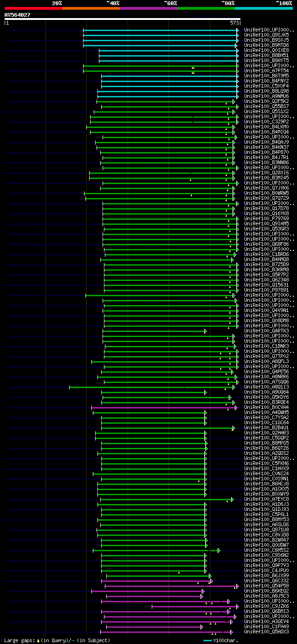Select the UniRef100_A8QFL3 label
297x644 pixels.
coord(267,361)
